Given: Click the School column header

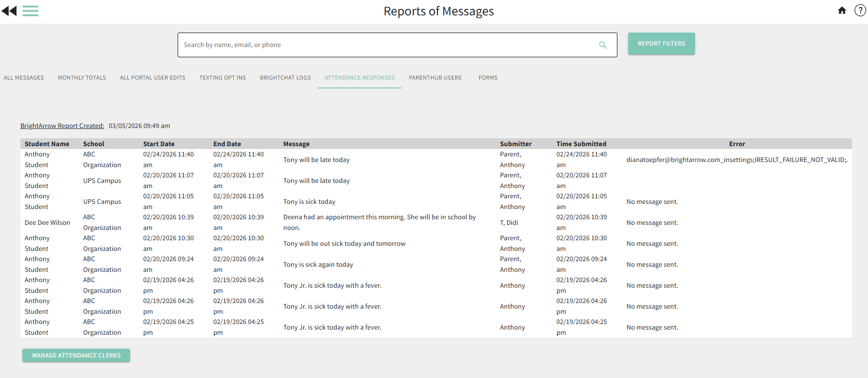Looking at the screenshot, I should (x=93, y=144).
